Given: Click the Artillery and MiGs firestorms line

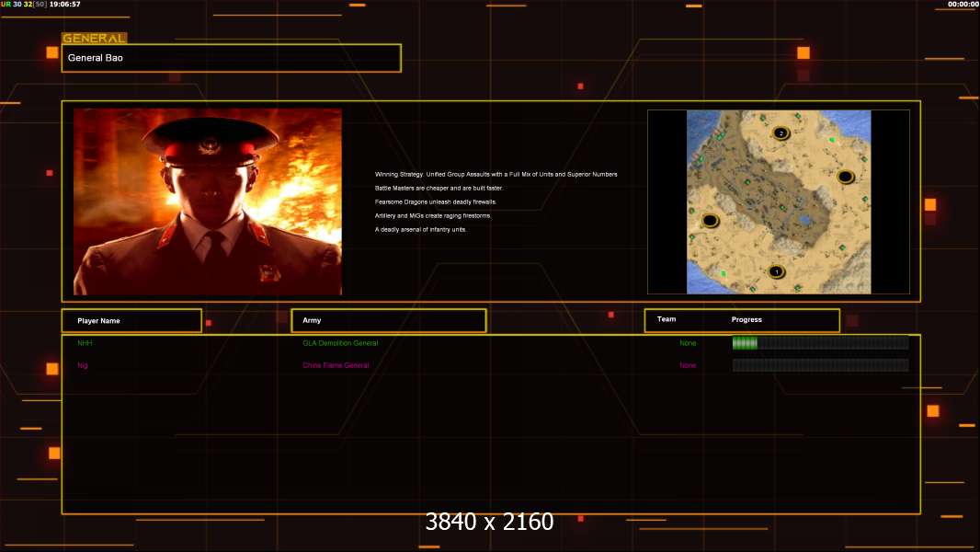Looking at the screenshot, I should point(433,215).
